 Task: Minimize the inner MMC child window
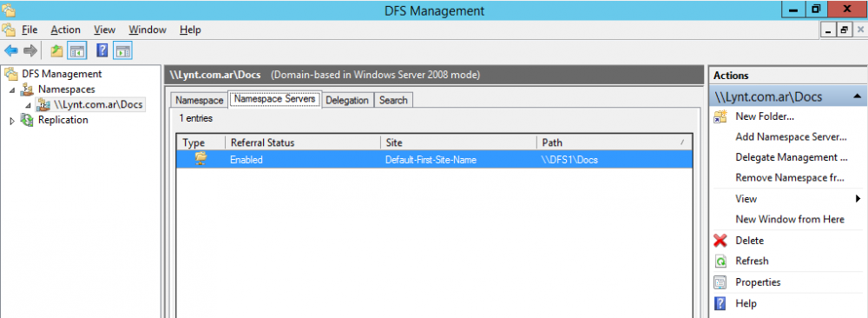click(x=829, y=30)
